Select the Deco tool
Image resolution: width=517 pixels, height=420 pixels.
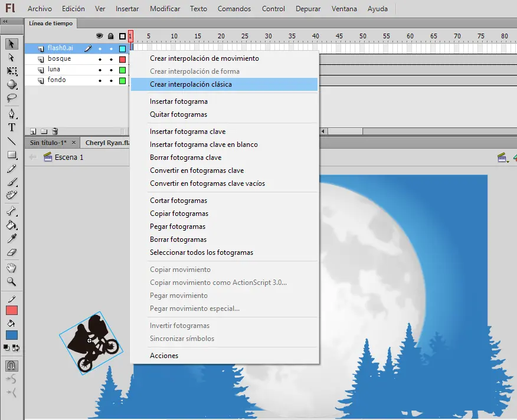12,195
